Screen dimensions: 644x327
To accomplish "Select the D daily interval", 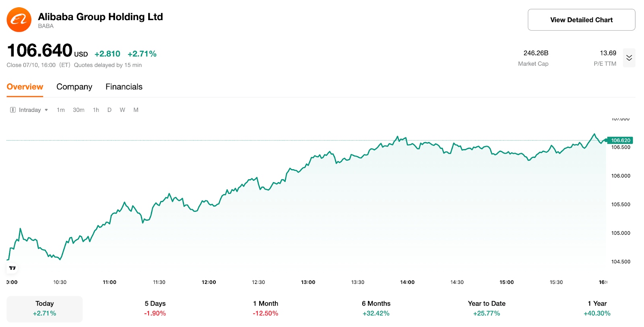I will tap(109, 110).
